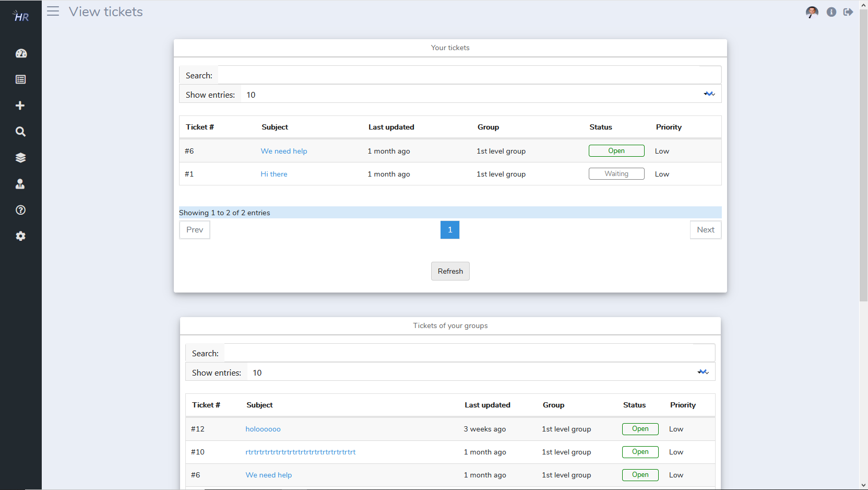Open the magnifier search icon in sidebar

click(x=20, y=132)
